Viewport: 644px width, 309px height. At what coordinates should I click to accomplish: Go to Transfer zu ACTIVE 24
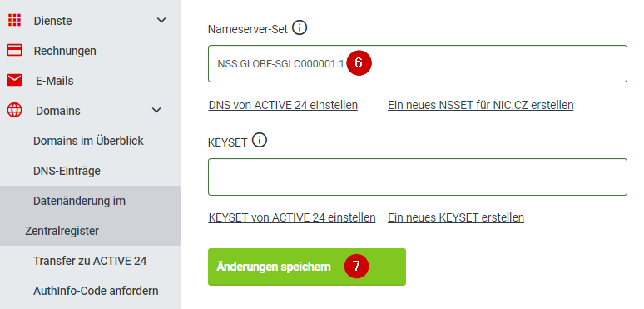(x=90, y=261)
